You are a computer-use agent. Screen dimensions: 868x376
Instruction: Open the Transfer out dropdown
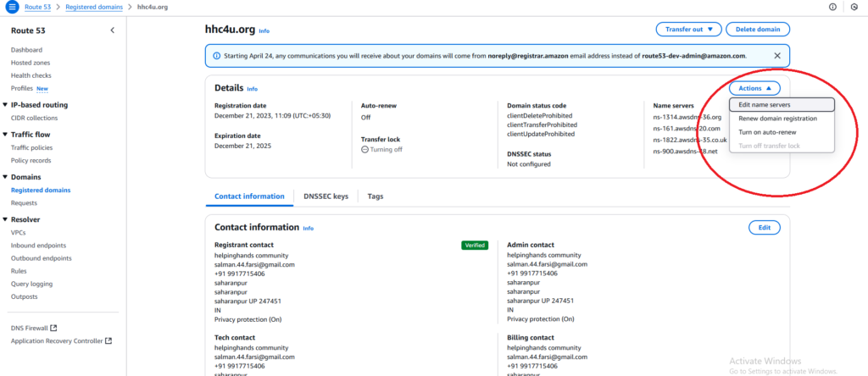point(688,30)
